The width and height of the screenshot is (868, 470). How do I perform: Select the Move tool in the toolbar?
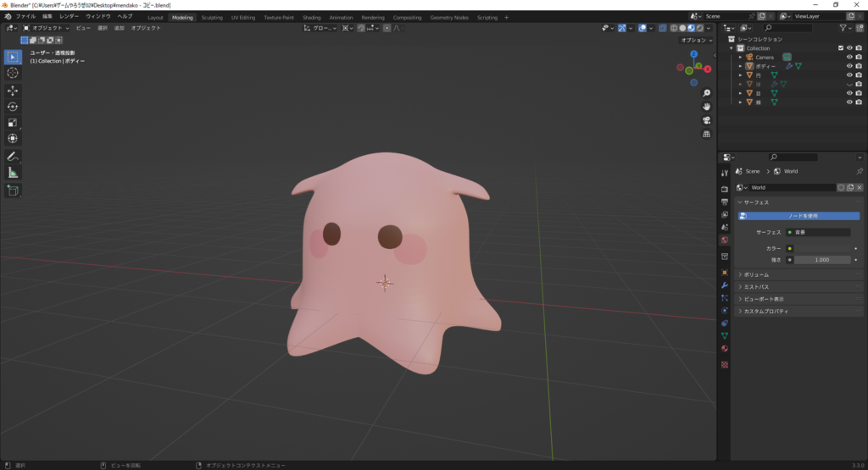coord(13,90)
